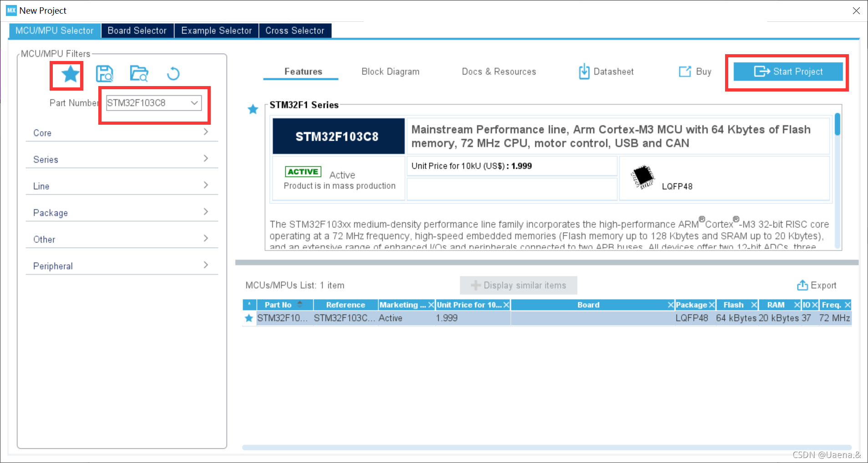Expand the Series filter section
This screenshot has width=868, height=463.
click(122, 159)
